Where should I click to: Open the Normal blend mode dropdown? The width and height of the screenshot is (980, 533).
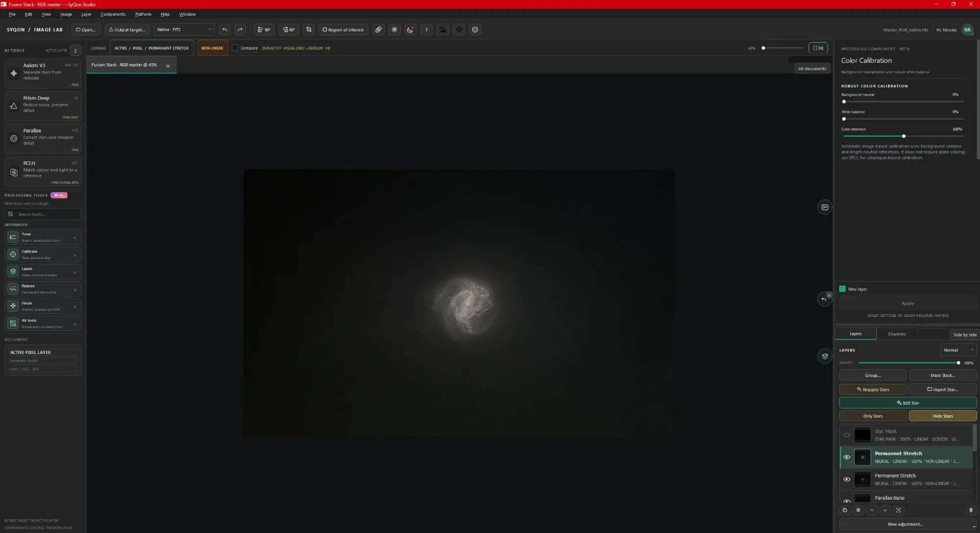[x=958, y=350]
